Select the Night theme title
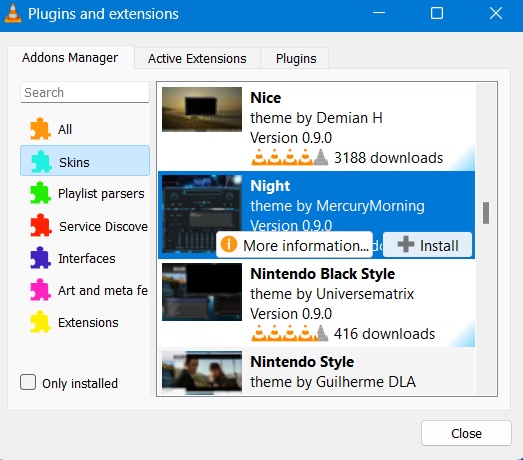 270,186
